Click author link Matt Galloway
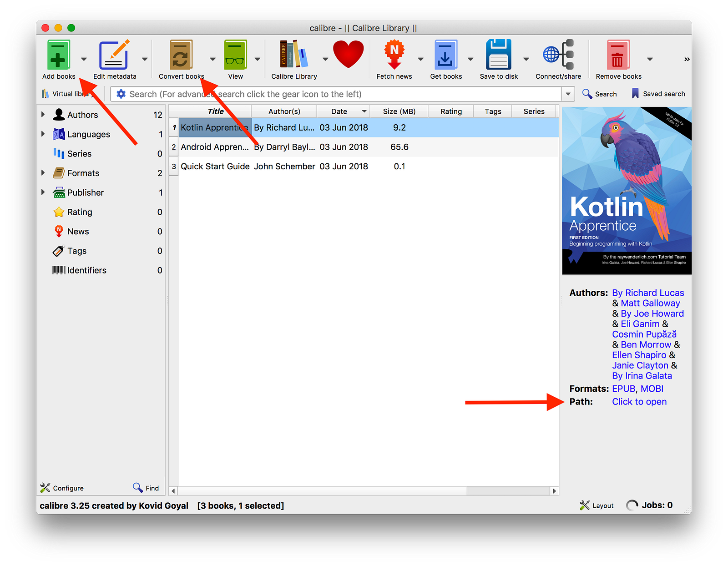Screen dimensions: 728x566 pos(650,303)
